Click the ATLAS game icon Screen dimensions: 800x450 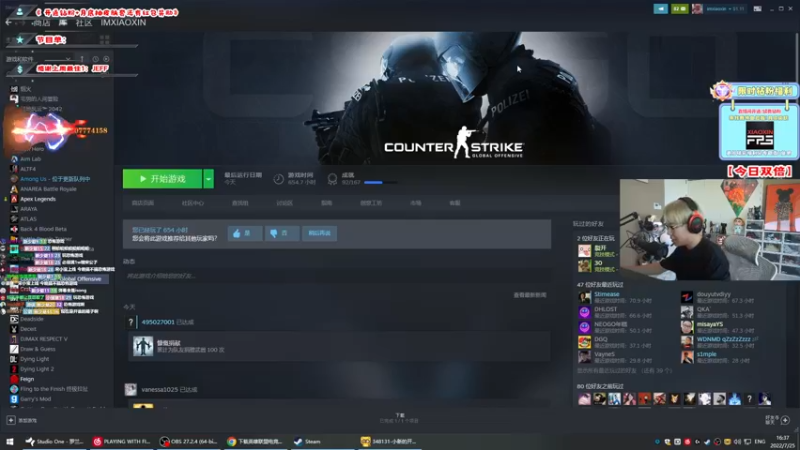point(14,219)
